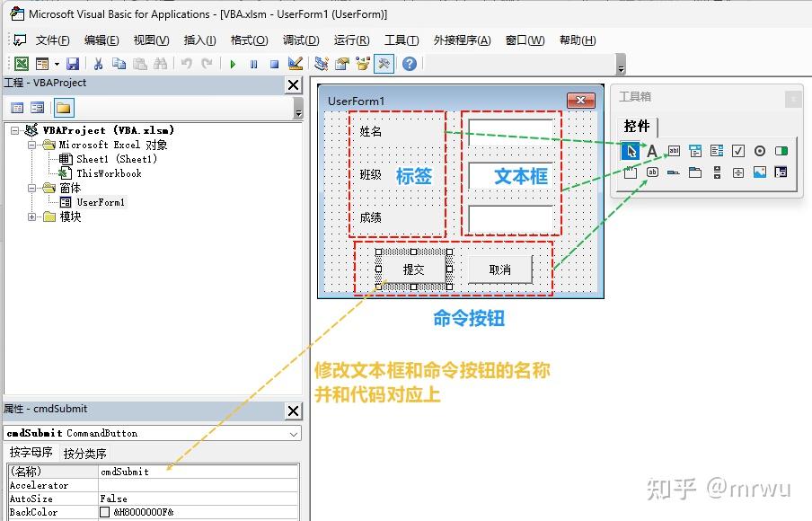Select the TextBox control from the Toolbox
The image size is (812, 521).
pyautogui.click(x=674, y=150)
